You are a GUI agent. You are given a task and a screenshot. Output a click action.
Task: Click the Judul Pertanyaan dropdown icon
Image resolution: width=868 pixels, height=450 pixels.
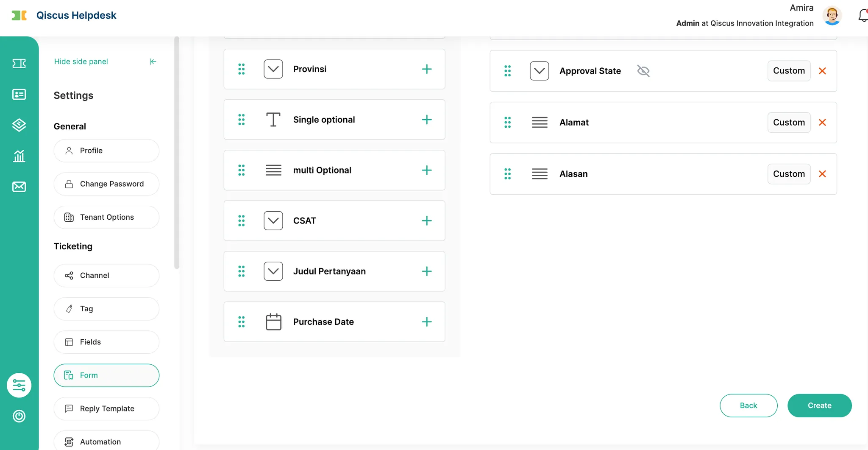coord(273,271)
